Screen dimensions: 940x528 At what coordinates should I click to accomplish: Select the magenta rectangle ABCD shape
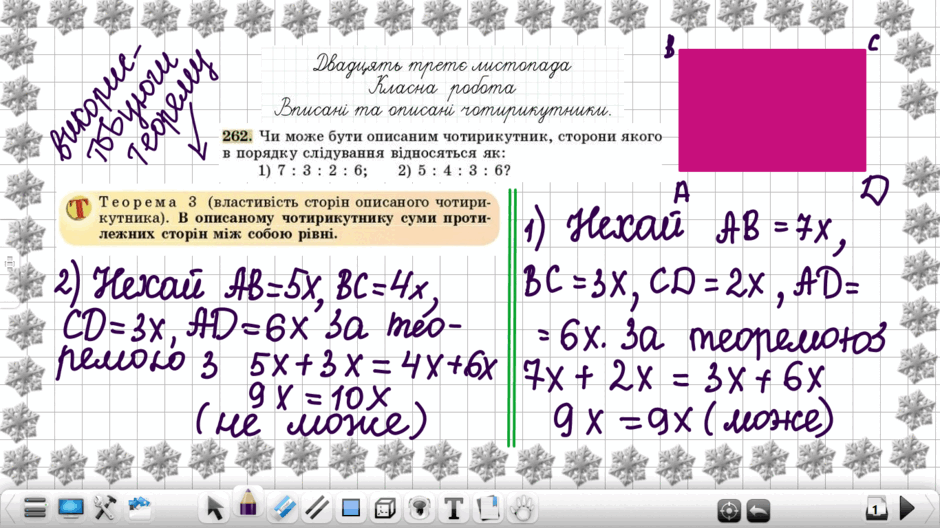[772, 110]
